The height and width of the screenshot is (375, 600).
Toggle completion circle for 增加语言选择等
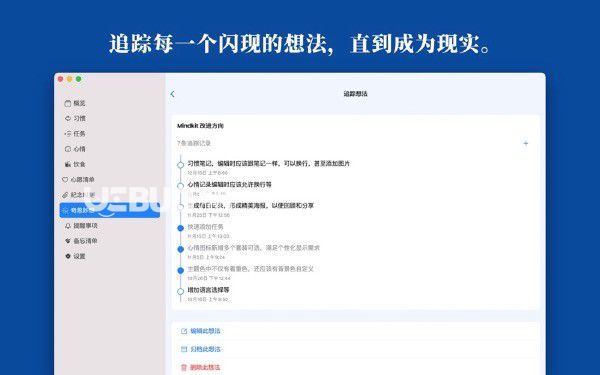click(x=181, y=291)
